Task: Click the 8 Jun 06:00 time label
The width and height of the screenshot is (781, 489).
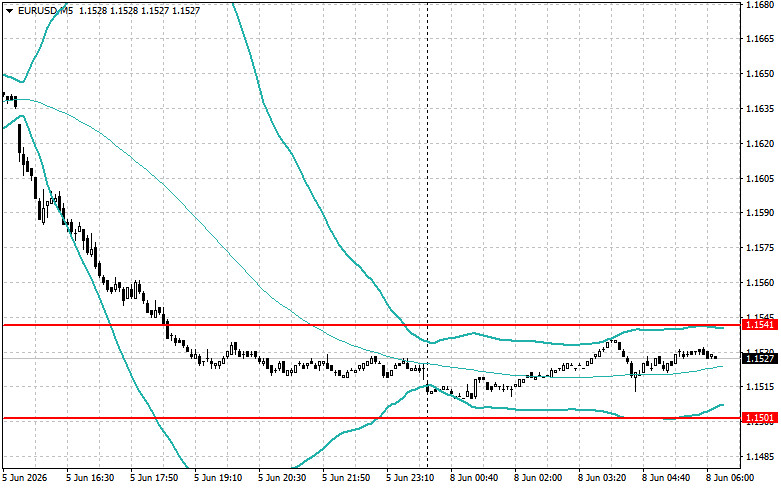Action: pos(730,478)
